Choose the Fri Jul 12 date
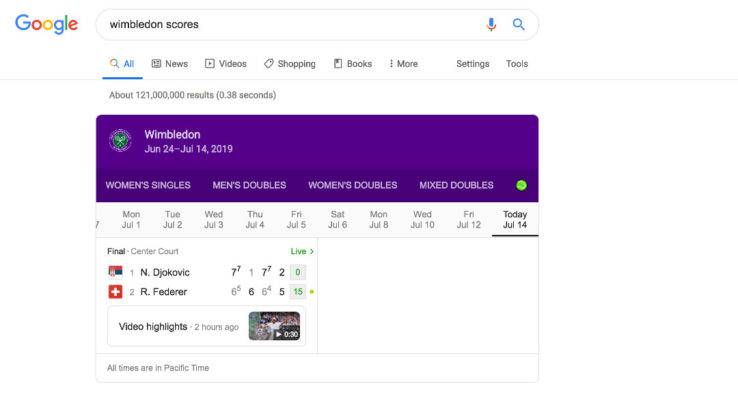Viewport: 738px width, 410px height. tap(468, 219)
